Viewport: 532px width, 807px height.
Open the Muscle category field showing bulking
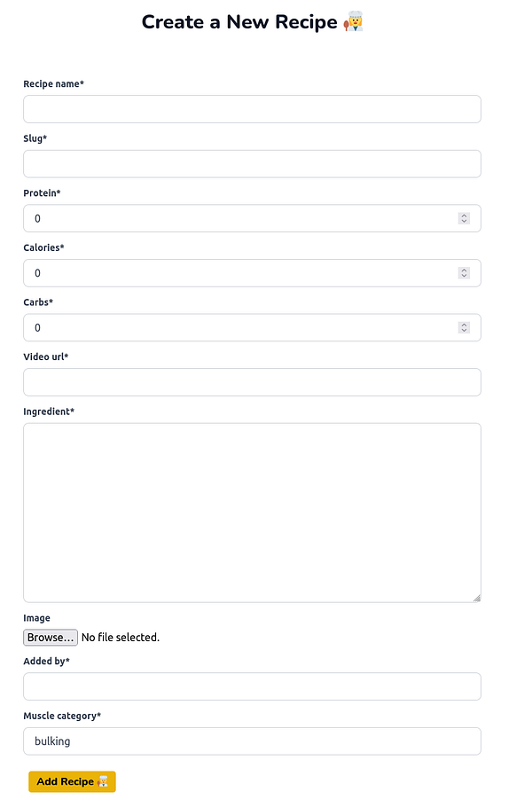click(252, 741)
